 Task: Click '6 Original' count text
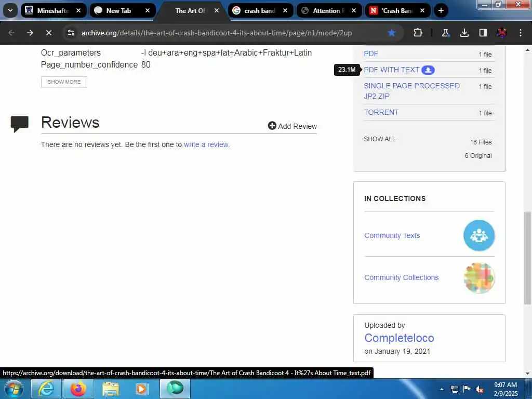pos(478,156)
